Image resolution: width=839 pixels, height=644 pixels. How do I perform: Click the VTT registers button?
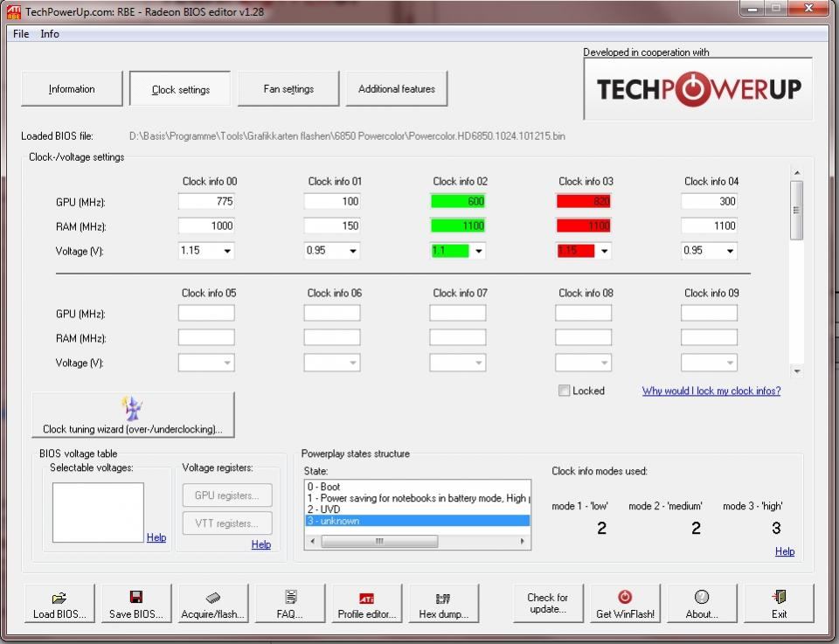227,523
